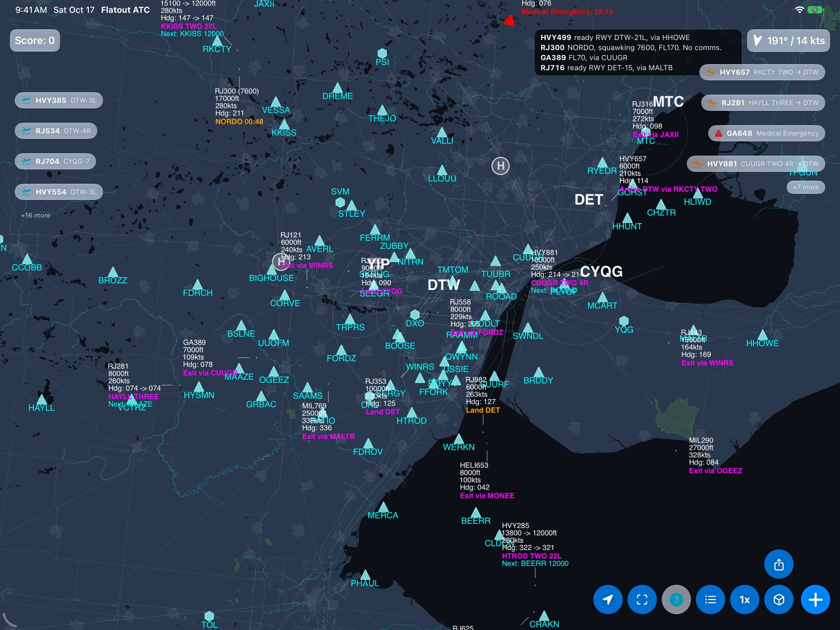840x630 pixels.
Task: Expand the +7 more arrivals list
Action: tap(806, 187)
